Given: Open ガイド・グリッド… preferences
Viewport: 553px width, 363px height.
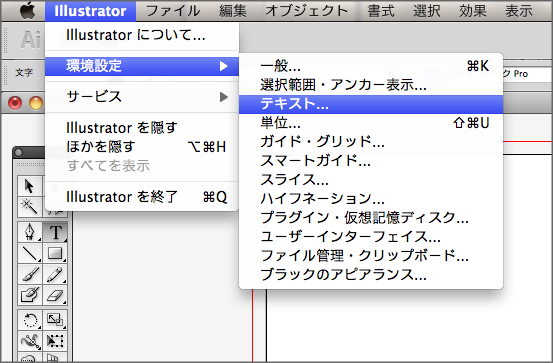Looking at the screenshot, I should pyautogui.click(x=371, y=142).
